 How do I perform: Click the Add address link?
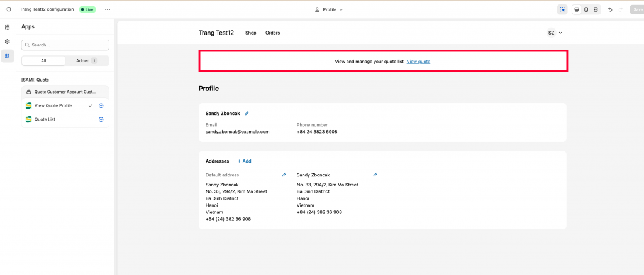point(245,161)
